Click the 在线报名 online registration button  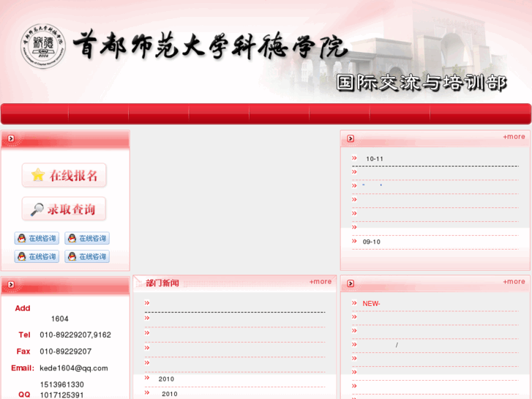coord(64,175)
